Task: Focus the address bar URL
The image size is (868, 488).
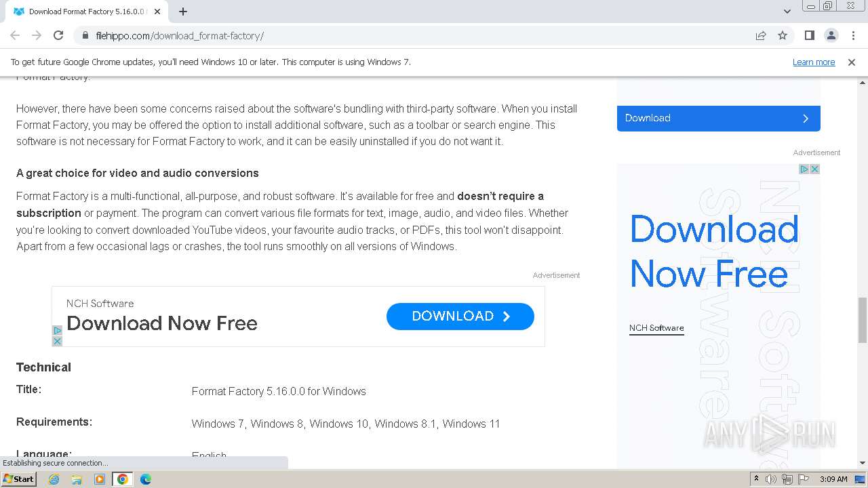Action: [180, 36]
